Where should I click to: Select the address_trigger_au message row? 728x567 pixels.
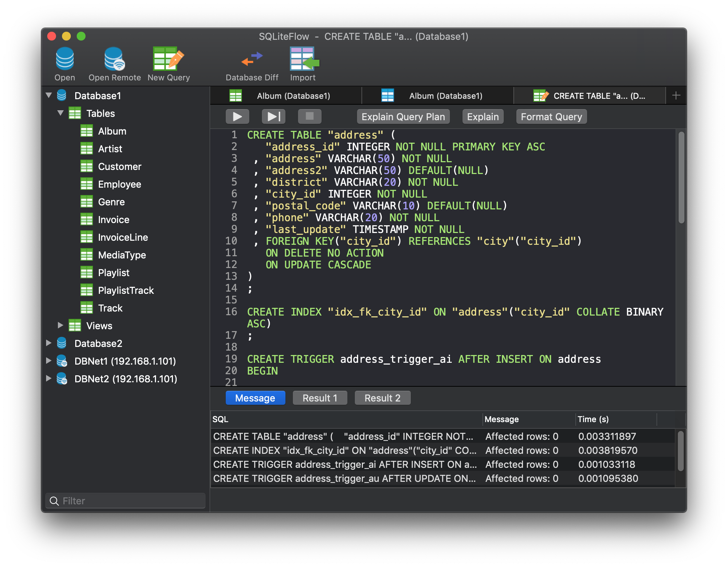click(x=443, y=479)
